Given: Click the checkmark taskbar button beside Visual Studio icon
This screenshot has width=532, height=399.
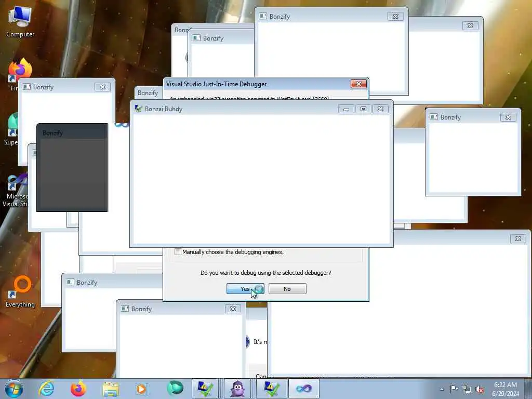Looking at the screenshot, I should click(x=270, y=389).
